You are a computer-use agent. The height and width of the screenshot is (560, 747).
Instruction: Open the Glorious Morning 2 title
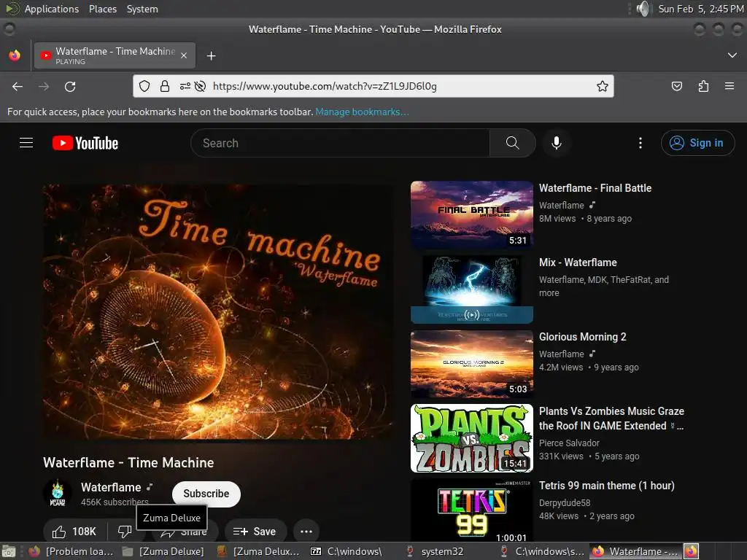[x=582, y=337]
